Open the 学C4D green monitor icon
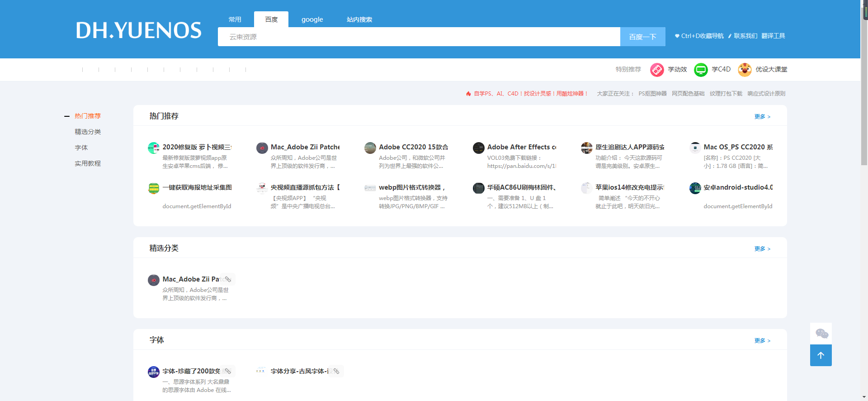 pos(701,70)
